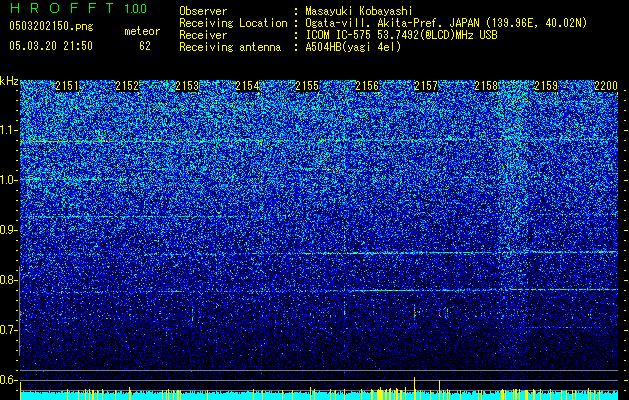Click the 0.8 kHz axis label
The image size is (629, 400).
9,280
